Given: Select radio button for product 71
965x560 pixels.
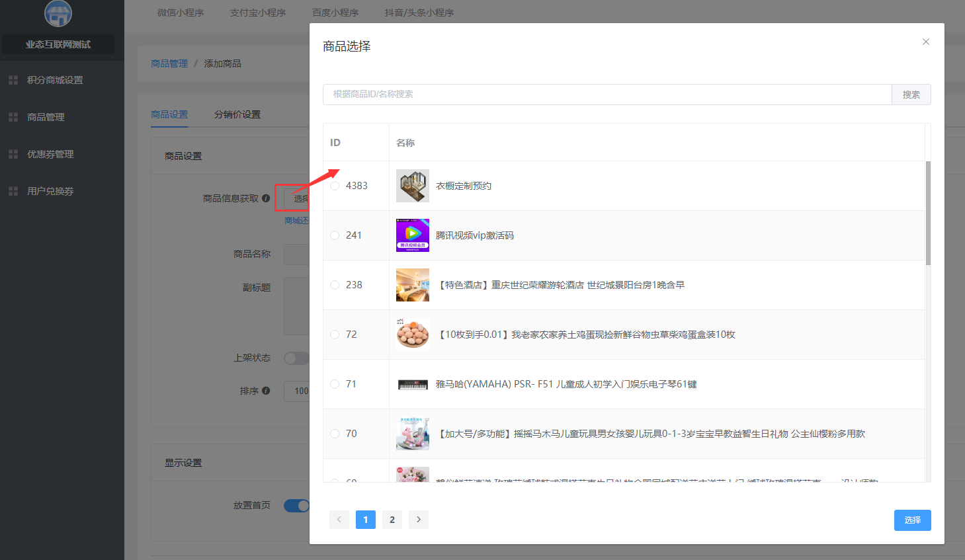Looking at the screenshot, I should (335, 384).
